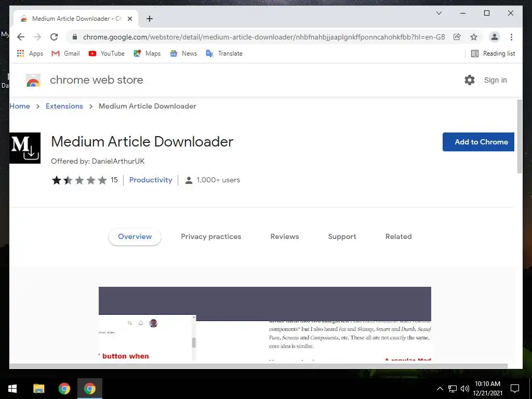Open the volume tray icon
Viewport: 532px width, 399px height.
[465, 389]
